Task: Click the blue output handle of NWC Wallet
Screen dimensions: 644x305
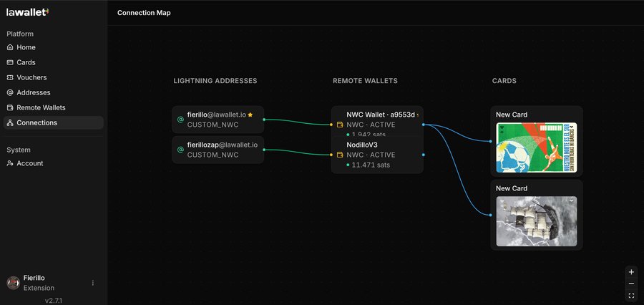Action: pos(424,125)
